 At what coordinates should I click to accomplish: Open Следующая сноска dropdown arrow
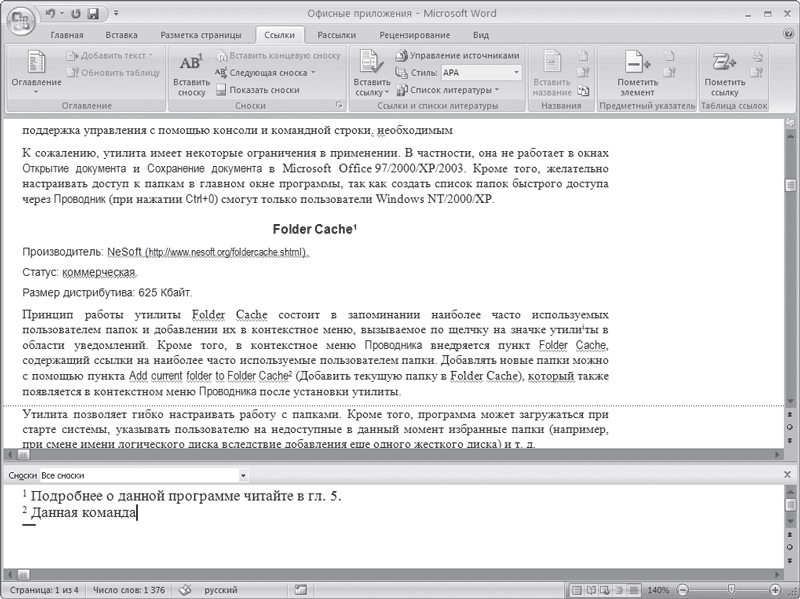[x=313, y=72]
